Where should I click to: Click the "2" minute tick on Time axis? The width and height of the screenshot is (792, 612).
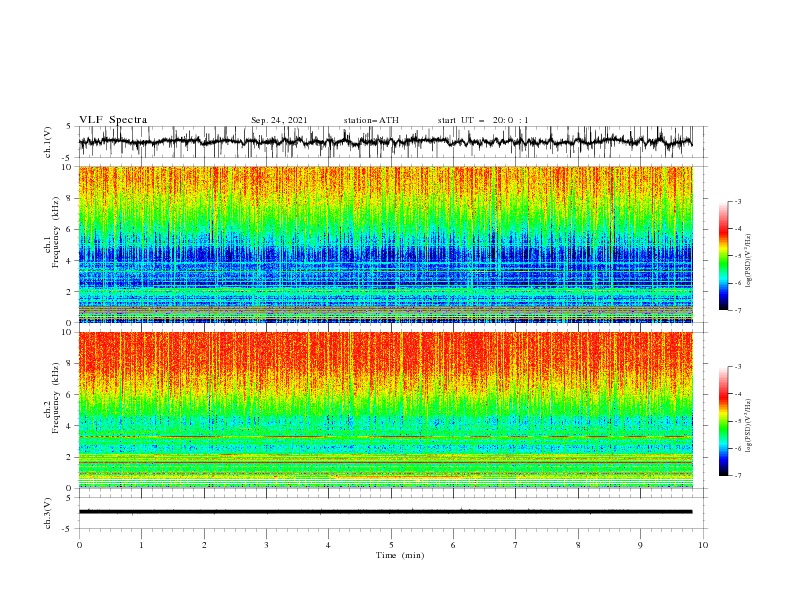204,545
